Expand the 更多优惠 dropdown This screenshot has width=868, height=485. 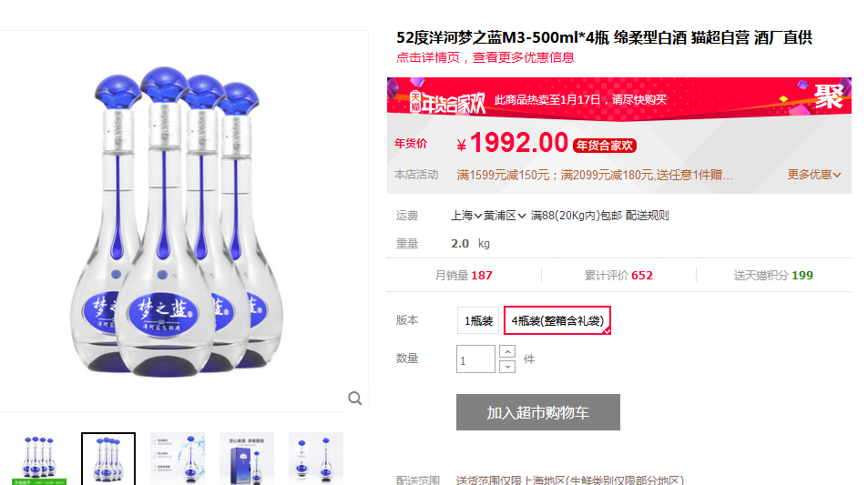pyautogui.click(x=814, y=175)
